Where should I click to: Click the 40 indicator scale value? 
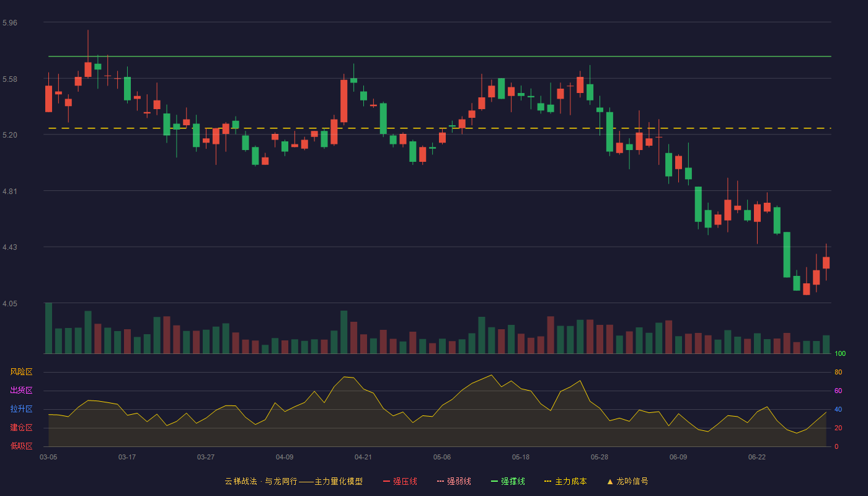[838, 409]
